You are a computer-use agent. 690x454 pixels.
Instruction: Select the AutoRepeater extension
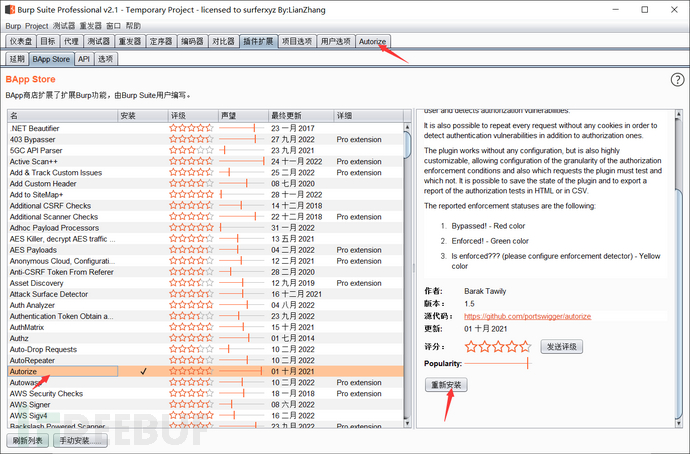pos(206,360)
